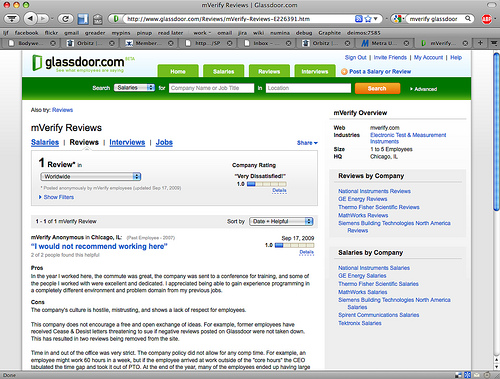500x379 pixels.
Task: Click the orange Search button
Action: pyautogui.click(x=377, y=88)
